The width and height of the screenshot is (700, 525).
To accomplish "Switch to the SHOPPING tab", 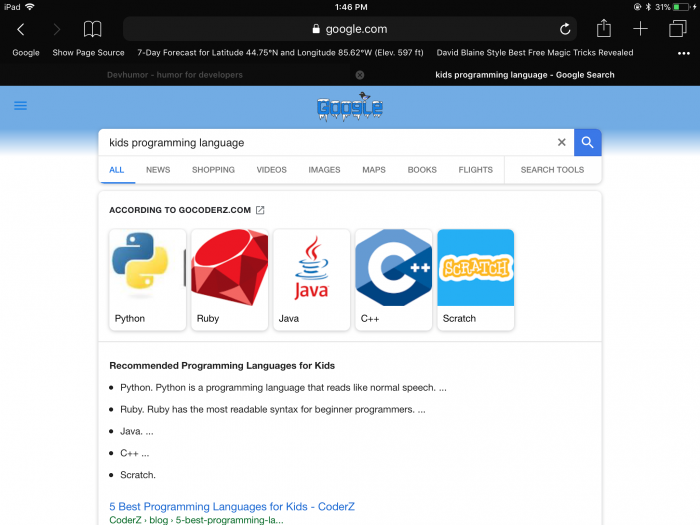I will point(213,170).
